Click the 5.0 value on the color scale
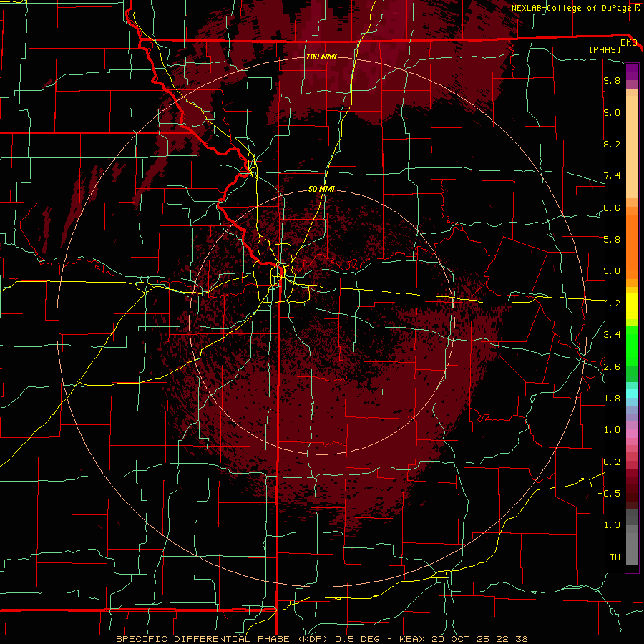The height and width of the screenshot is (644, 644). 612,271
